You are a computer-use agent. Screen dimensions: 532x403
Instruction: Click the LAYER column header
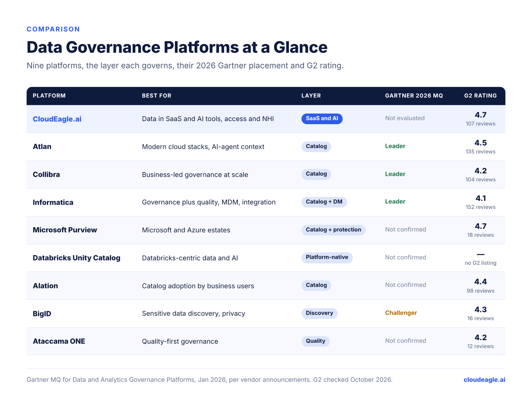coord(311,96)
